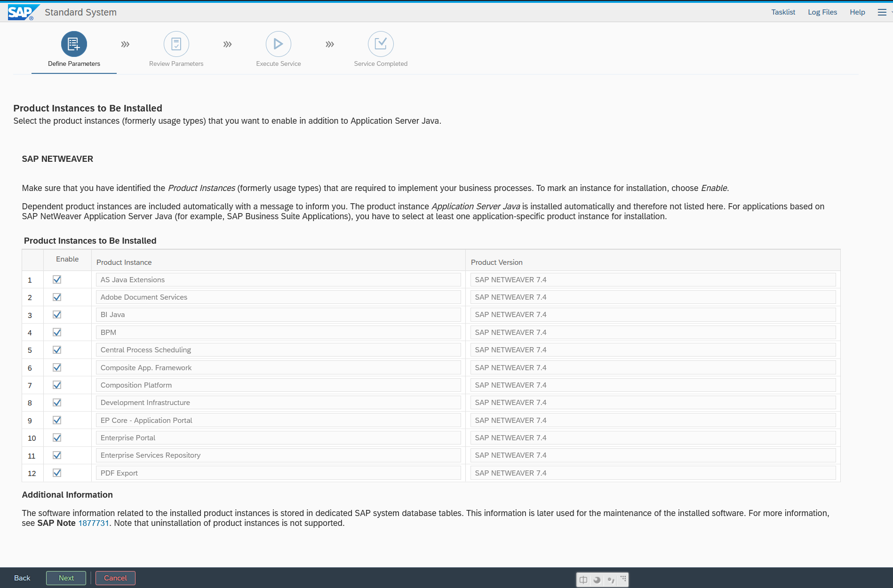Click the AS Java Extensions field
The image size is (893, 588).
click(x=278, y=280)
